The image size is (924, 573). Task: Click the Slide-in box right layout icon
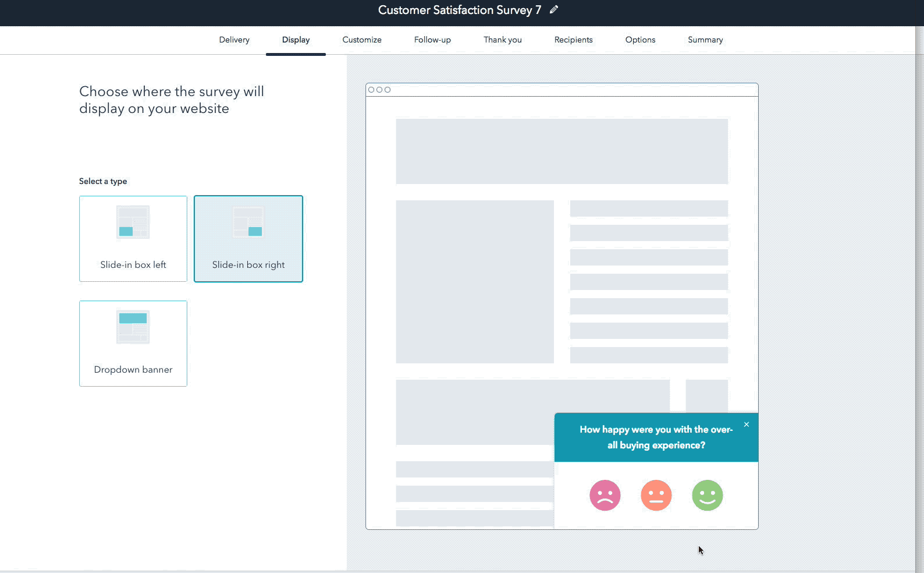coord(248,222)
